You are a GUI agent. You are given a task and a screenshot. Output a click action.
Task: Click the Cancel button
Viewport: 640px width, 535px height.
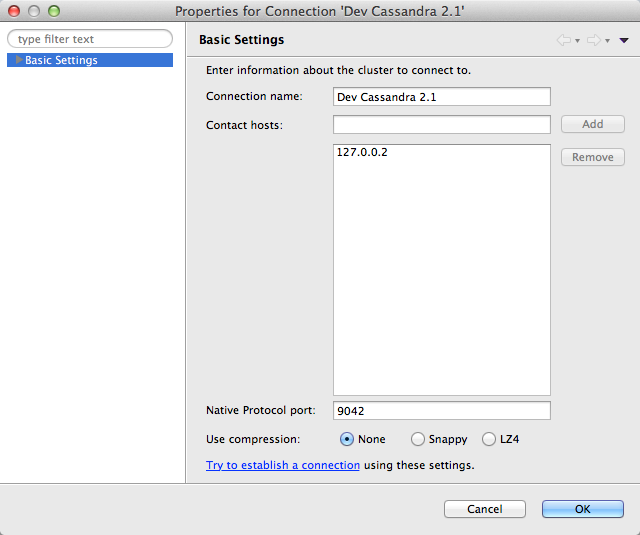485,509
